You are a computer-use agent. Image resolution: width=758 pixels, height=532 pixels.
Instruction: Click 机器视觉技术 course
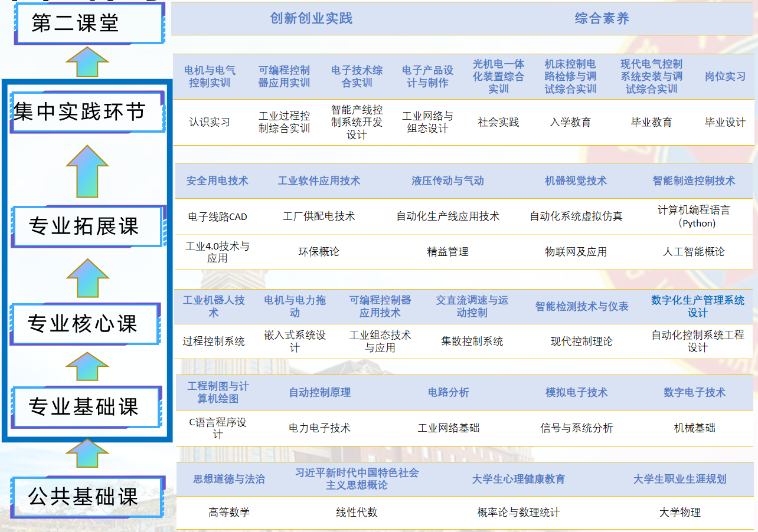576,180
